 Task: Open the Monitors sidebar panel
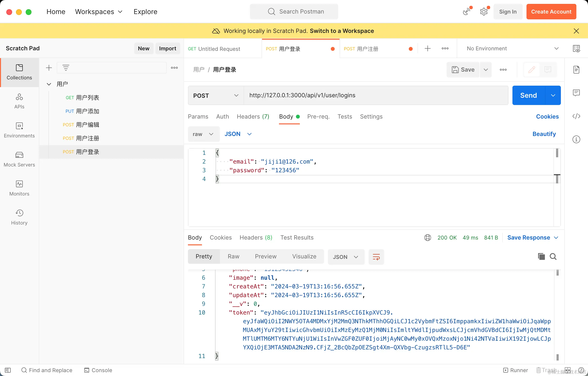(19, 188)
